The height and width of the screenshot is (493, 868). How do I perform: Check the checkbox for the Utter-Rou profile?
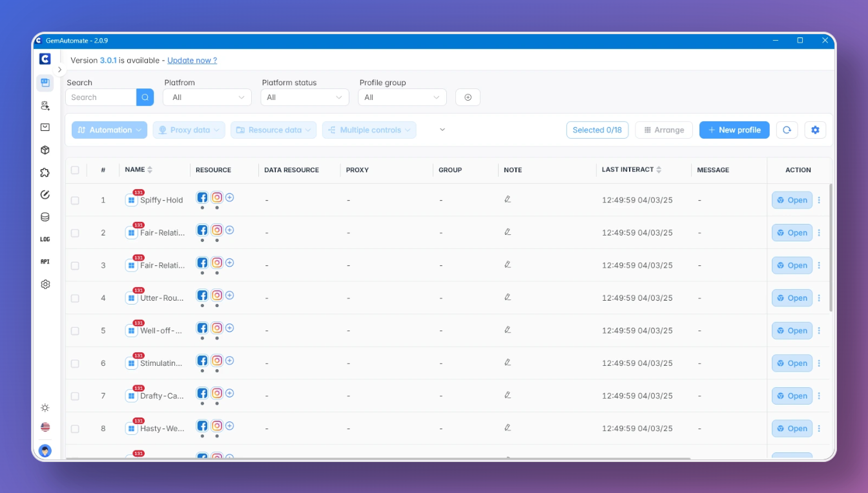pos(75,297)
